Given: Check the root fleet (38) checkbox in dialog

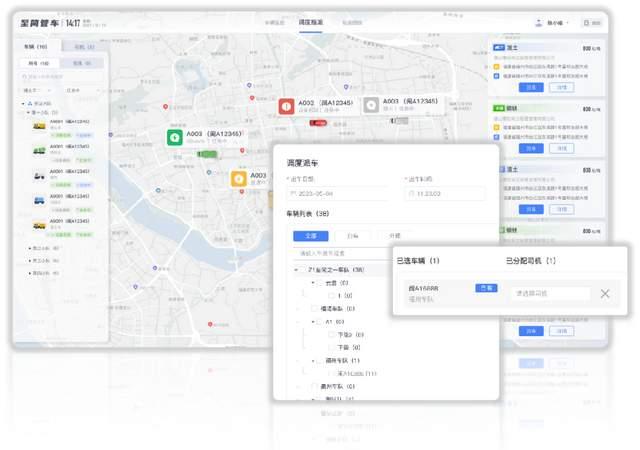Looking at the screenshot, I should 302,270.
